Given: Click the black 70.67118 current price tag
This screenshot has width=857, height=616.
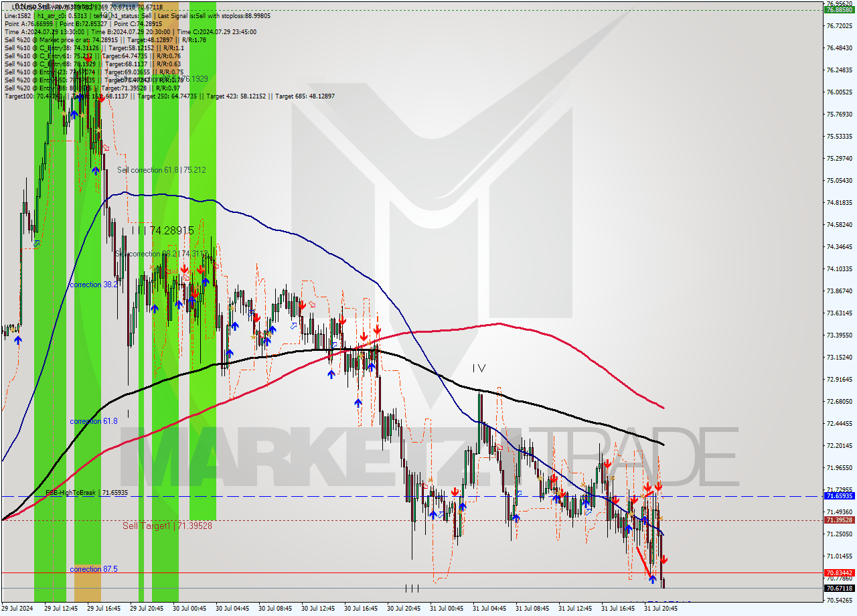Looking at the screenshot, I should (840, 589).
